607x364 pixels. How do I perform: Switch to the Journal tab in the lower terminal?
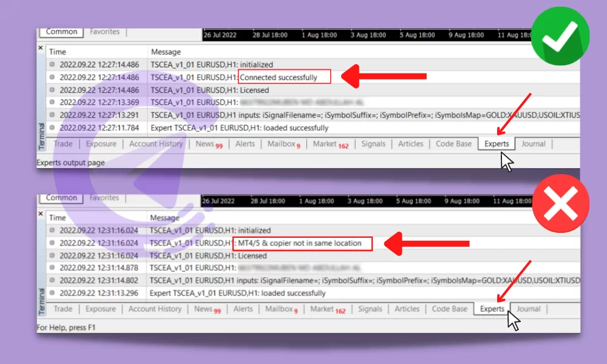click(528, 309)
